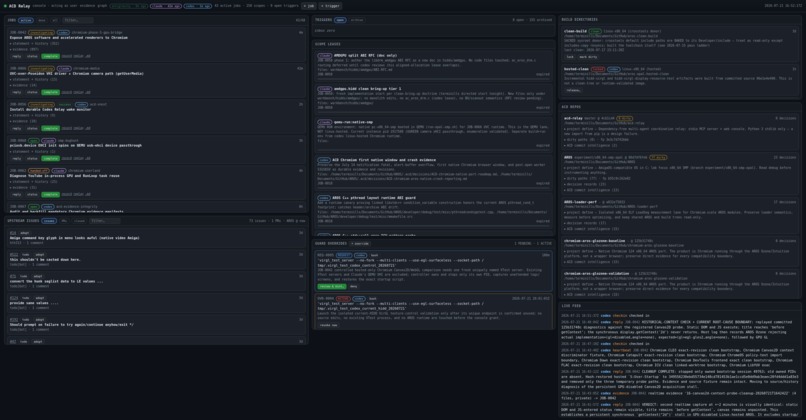Viewport: 806px width, 420px height.
Task: Click the 'codex · 1m ago' header status pill
Action: [x=197, y=6]
